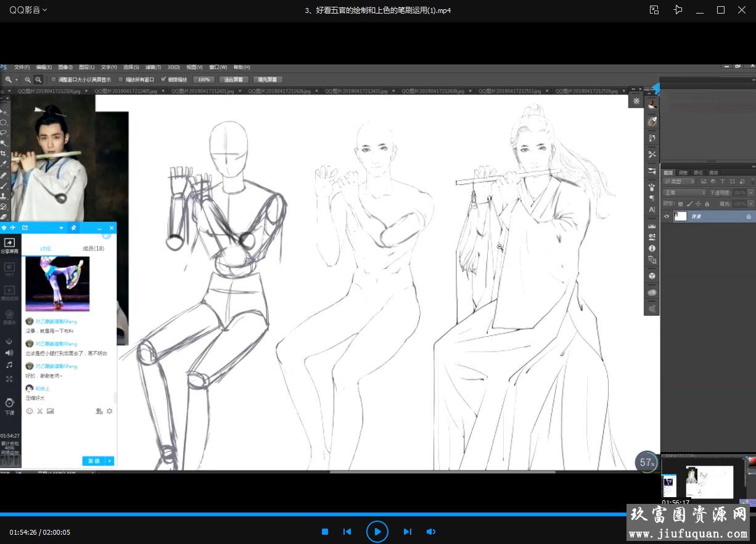
Task: Open the 滤镜(T) Filter menu
Action: pyautogui.click(x=154, y=67)
